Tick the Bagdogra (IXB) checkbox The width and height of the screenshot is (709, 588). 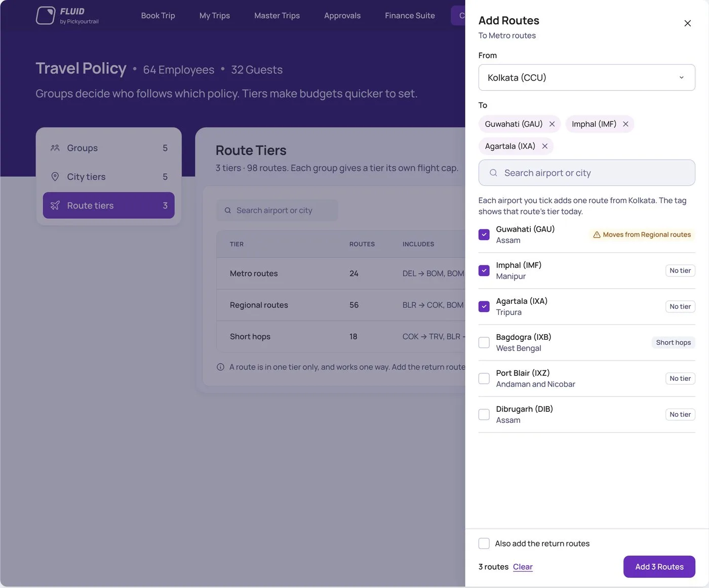point(484,342)
